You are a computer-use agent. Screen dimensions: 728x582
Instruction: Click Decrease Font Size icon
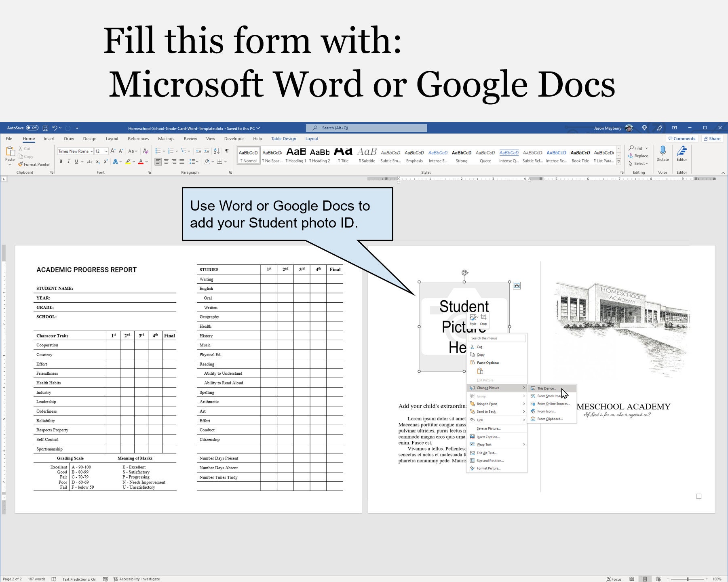(120, 151)
